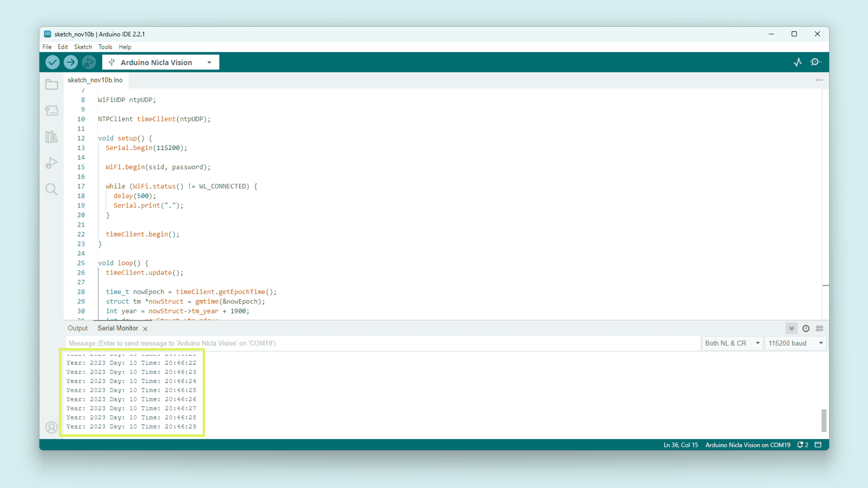Click the Upload arrow button
This screenshot has height=488, width=868.
pyautogui.click(x=71, y=62)
